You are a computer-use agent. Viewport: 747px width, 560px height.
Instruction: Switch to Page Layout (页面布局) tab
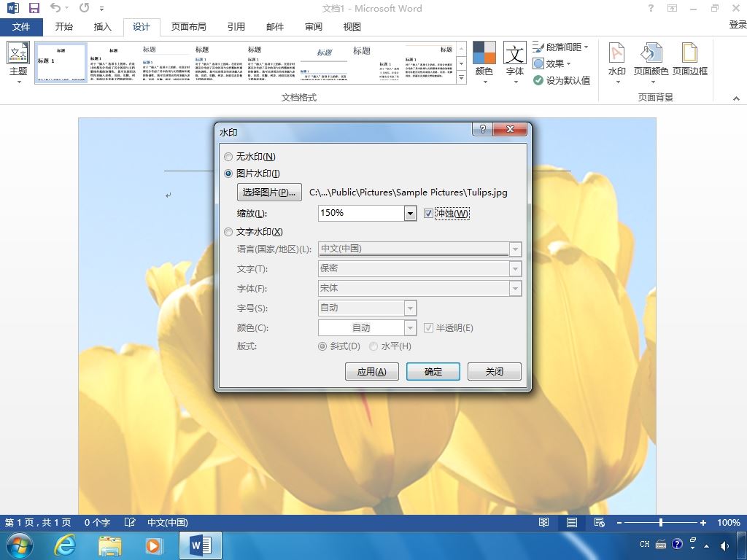coord(189,27)
